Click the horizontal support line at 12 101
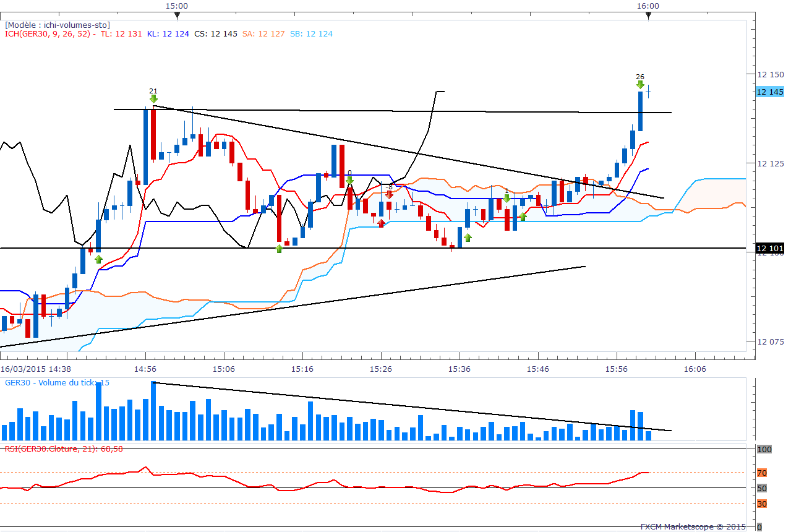791x532 pixels. [376, 248]
